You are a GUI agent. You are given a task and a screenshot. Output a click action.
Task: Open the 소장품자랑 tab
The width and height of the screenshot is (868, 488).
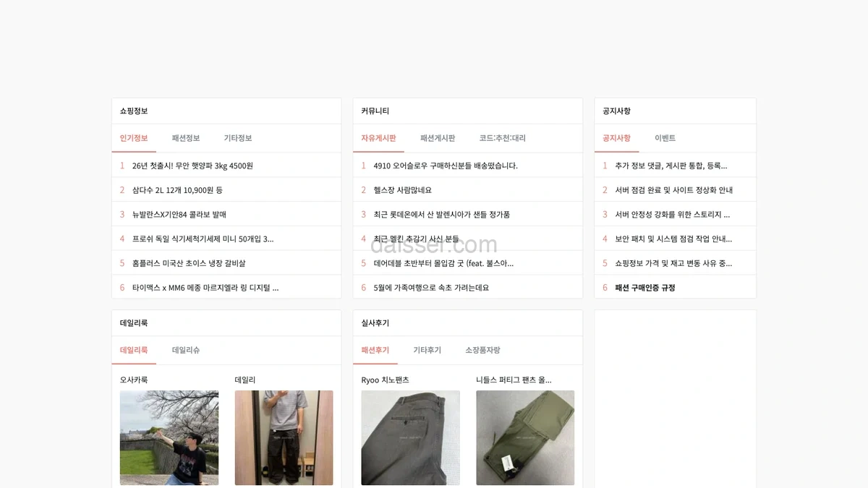(482, 350)
